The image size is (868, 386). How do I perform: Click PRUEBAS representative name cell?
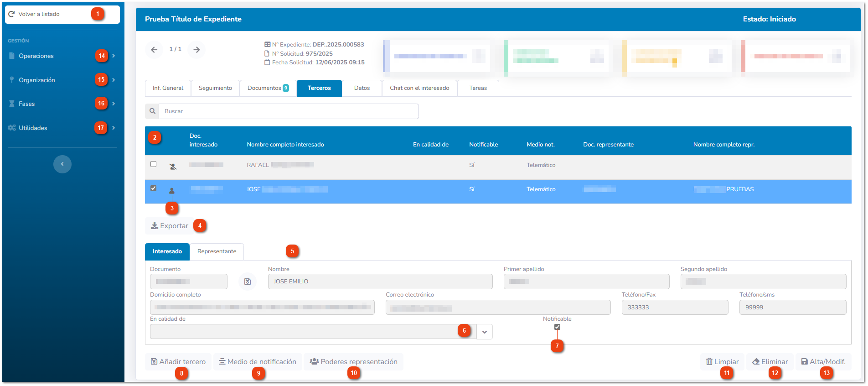724,189
